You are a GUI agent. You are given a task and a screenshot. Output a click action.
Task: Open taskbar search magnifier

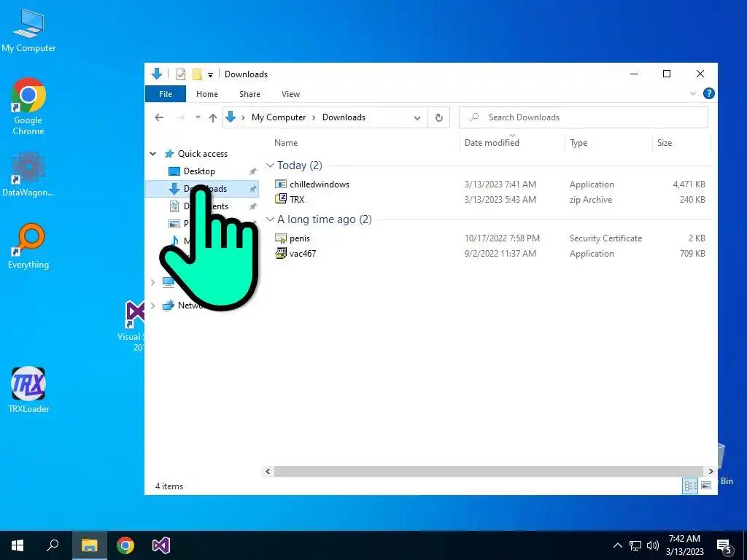[53, 545]
